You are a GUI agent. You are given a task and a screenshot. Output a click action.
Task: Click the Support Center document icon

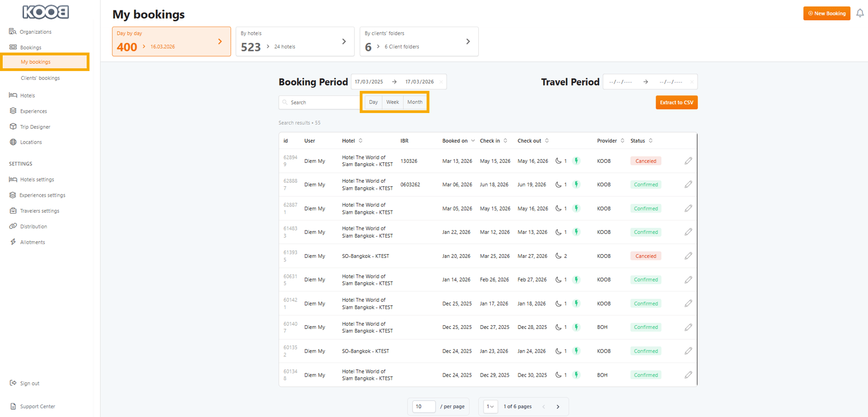[13, 407]
